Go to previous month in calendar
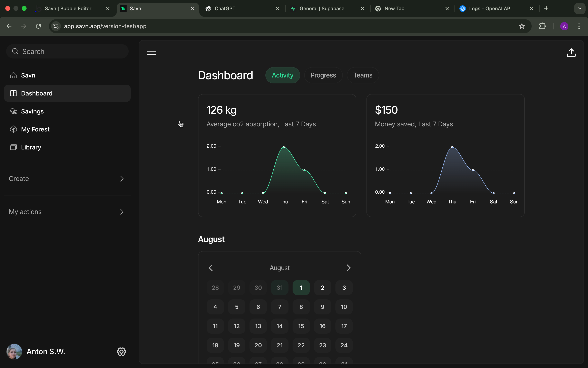588x368 pixels. coord(211,268)
